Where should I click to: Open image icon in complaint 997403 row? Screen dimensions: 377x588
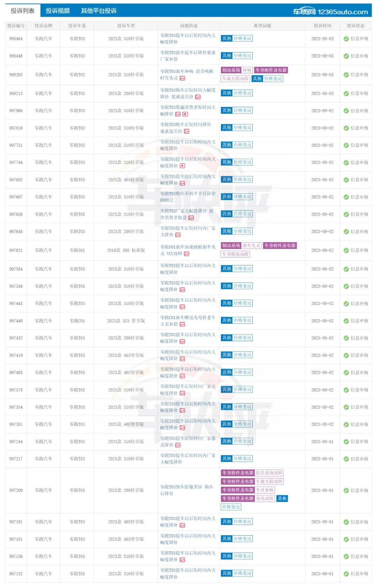pyautogui.click(x=182, y=376)
